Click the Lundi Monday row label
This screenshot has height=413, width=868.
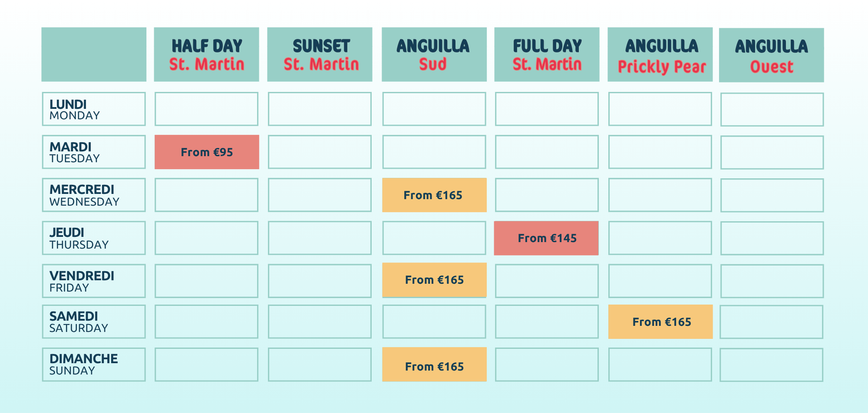coord(94,109)
